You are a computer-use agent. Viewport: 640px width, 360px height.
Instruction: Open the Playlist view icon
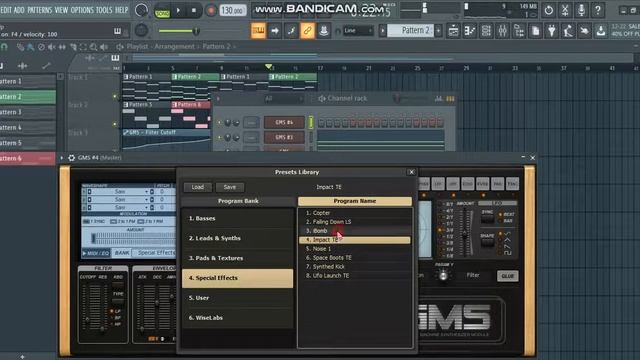tap(453, 31)
